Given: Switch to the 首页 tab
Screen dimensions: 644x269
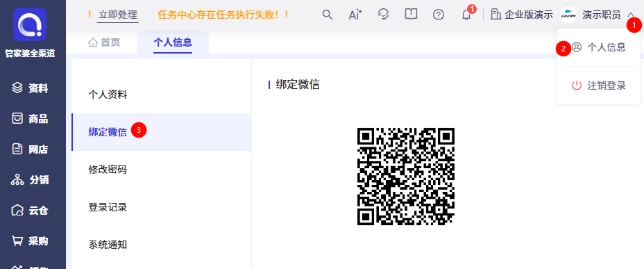Looking at the screenshot, I should (104, 42).
